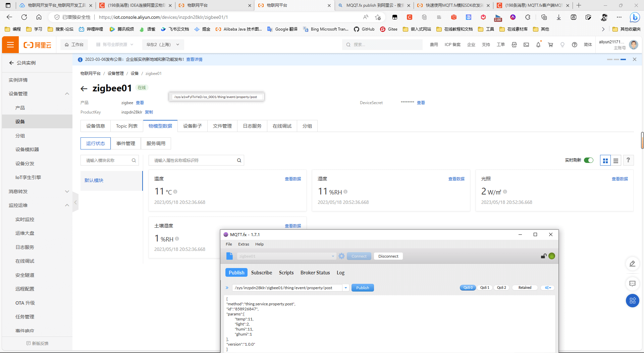Screen dimensions: 644x353
Task: Close the announcement banner
Action: click(x=635, y=59)
